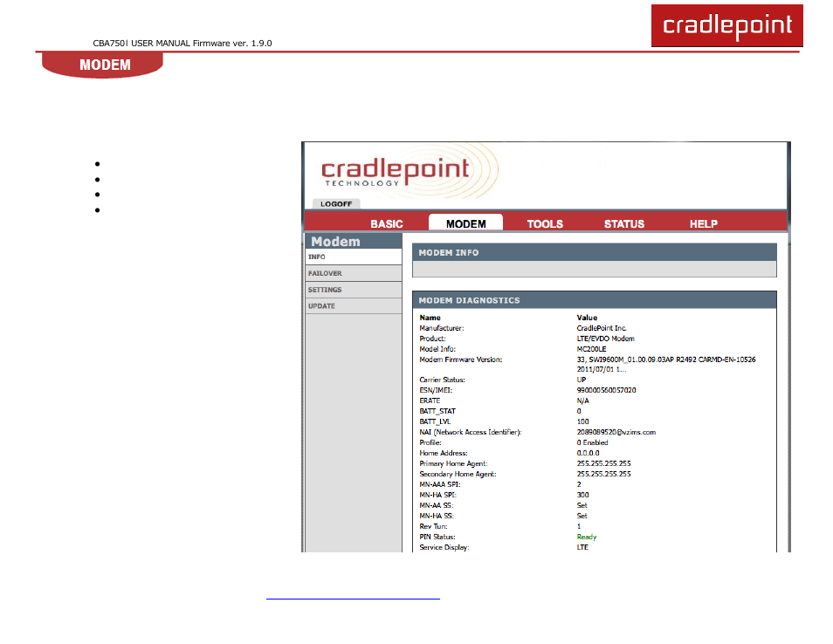Click the cradlepoint logo at top right
Screen dimensions: 833x644
(726, 25)
